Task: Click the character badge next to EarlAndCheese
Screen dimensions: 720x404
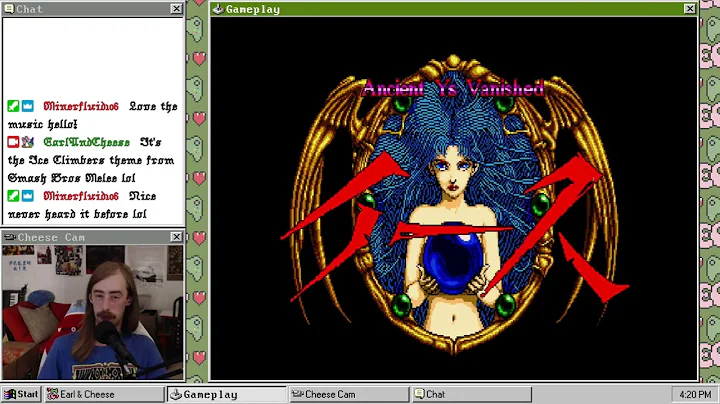Action: pos(28,142)
